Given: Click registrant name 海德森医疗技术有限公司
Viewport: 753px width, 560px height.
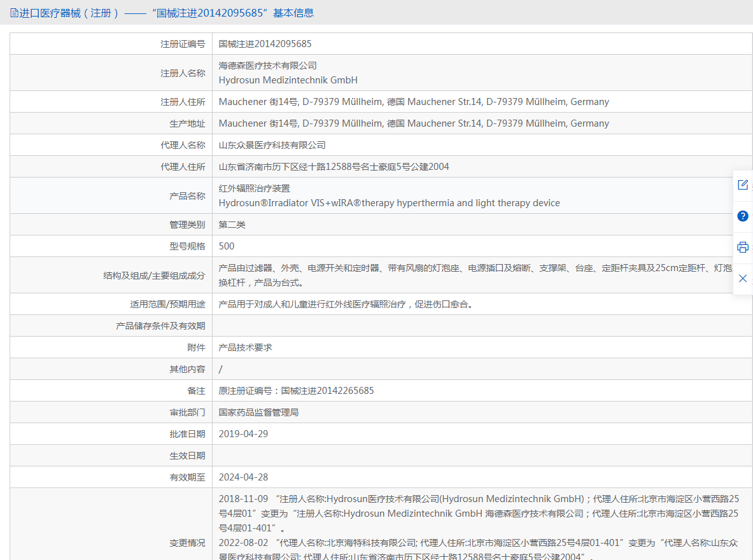Looking at the screenshot, I should (x=268, y=66).
